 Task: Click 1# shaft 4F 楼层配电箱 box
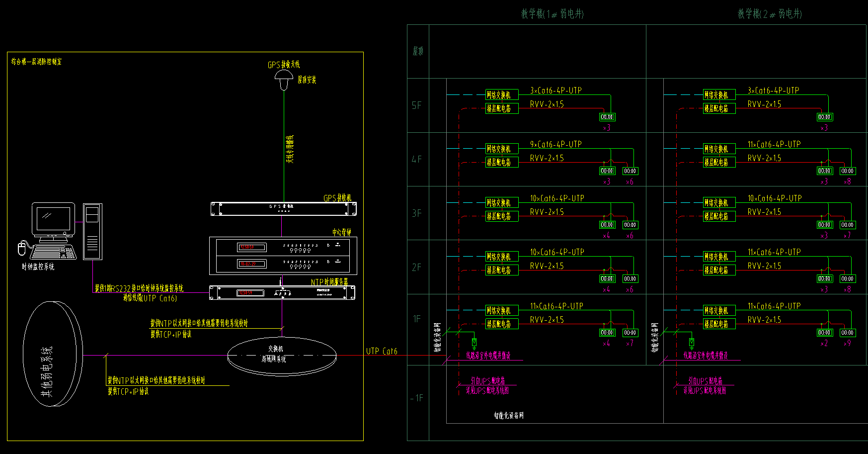tap(502, 162)
